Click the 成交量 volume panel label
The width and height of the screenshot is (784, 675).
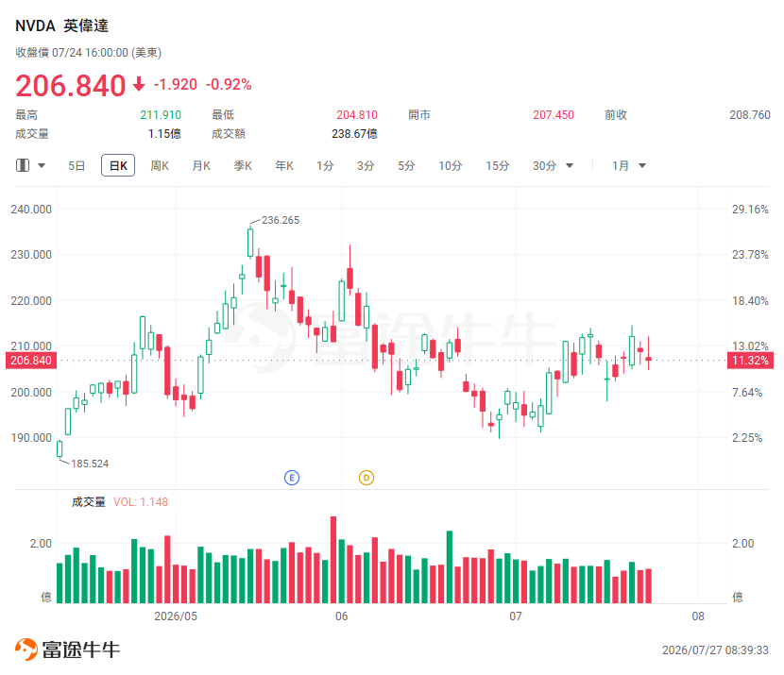tap(89, 502)
